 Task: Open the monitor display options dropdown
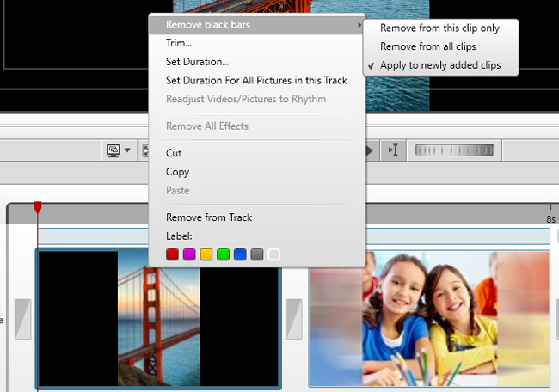(x=118, y=150)
